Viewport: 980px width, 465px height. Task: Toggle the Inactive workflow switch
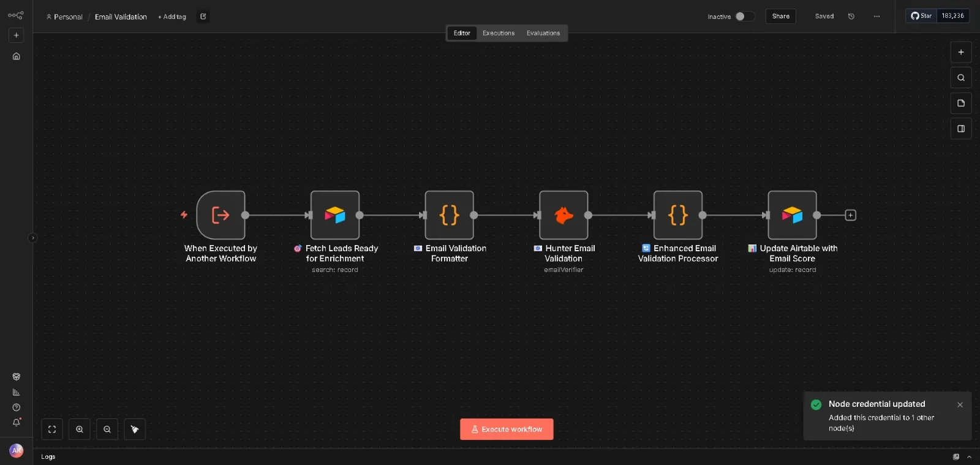(745, 17)
